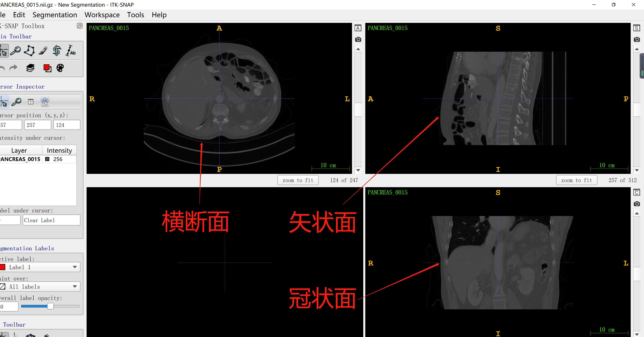The height and width of the screenshot is (337, 644).
Task: Click the slice scrollbar down arrow on axial view
Action: tap(358, 170)
